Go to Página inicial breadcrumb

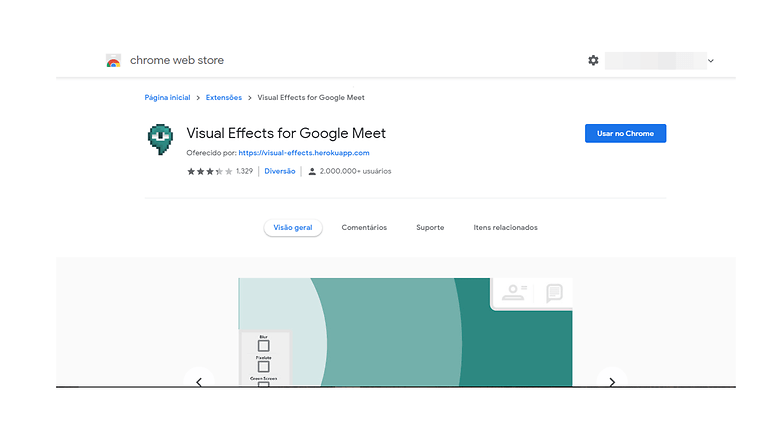tap(167, 98)
